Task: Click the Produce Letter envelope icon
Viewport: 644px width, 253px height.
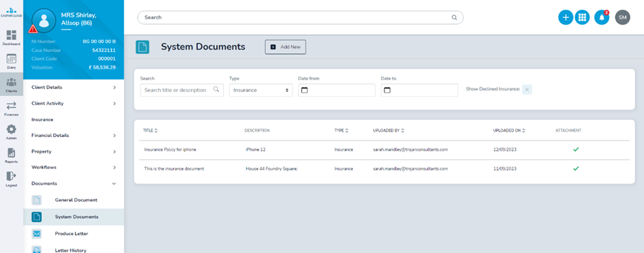Action: [37, 234]
